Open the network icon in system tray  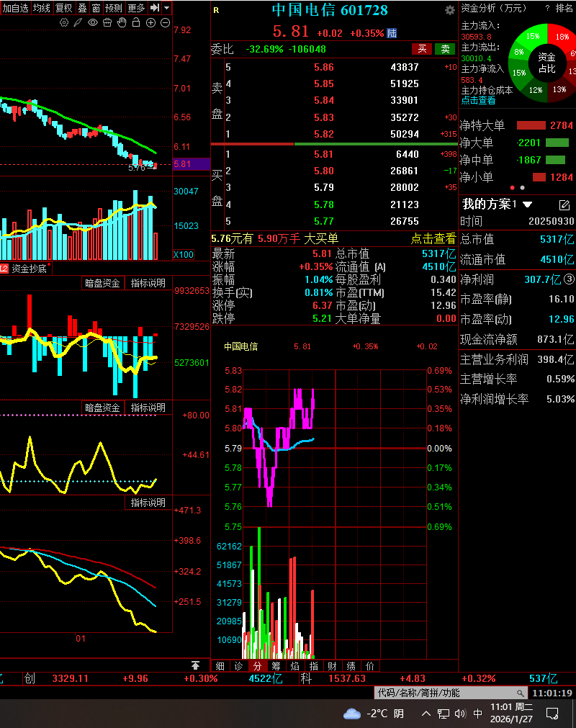click(x=444, y=714)
